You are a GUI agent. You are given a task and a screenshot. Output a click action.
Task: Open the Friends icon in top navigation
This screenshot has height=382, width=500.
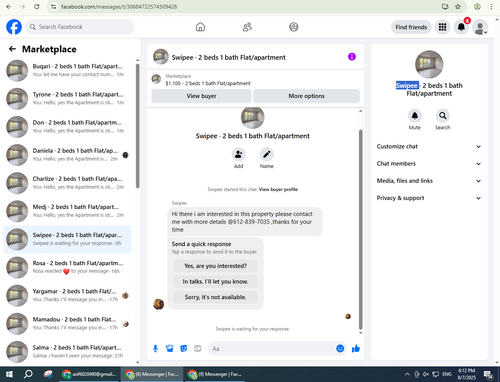[247, 27]
